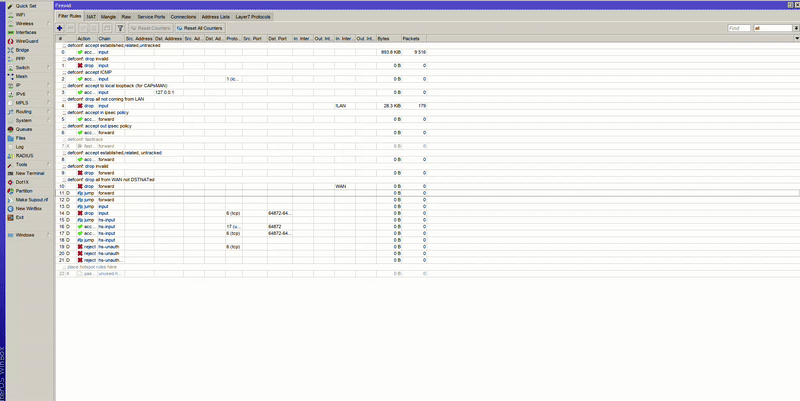
Task: Switch to the NAT tab
Action: pyautogui.click(x=91, y=17)
